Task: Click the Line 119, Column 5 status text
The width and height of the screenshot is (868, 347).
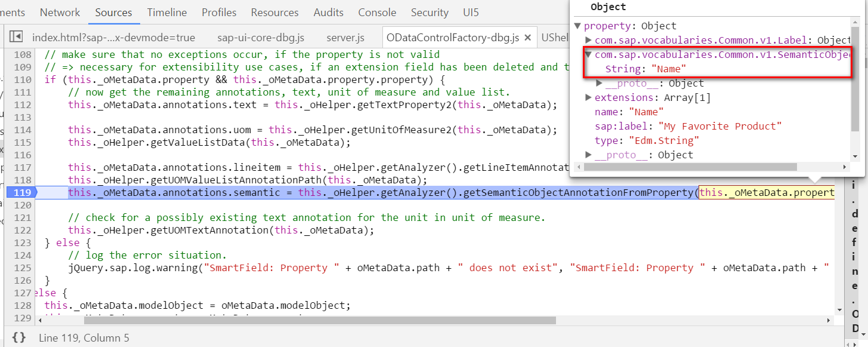Action: tap(84, 337)
